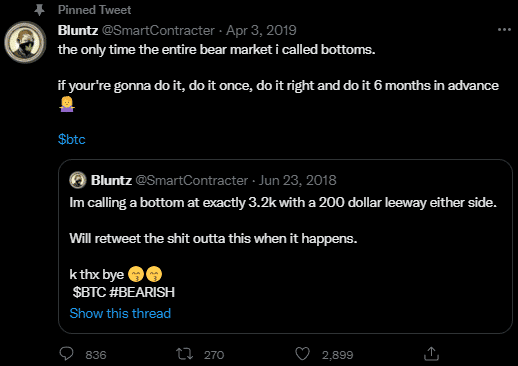Click the reply speech bubble icon
Screen dimensions: 518x366
pyautogui.click(x=66, y=354)
